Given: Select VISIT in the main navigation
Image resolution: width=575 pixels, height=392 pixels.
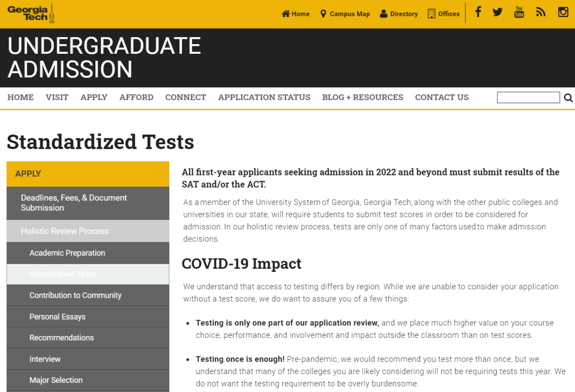Looking at the screenshot, I should click(57, 97).
